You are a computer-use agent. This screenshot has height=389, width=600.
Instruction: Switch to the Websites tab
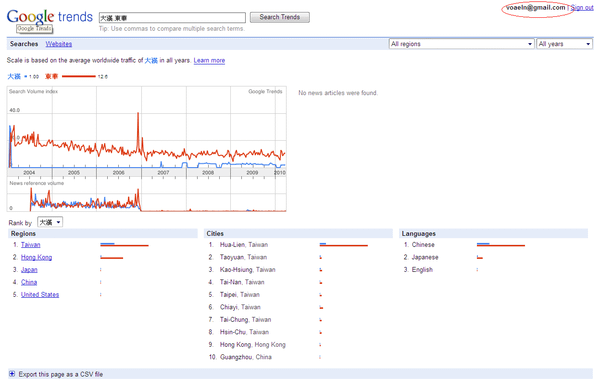(59, 44)
